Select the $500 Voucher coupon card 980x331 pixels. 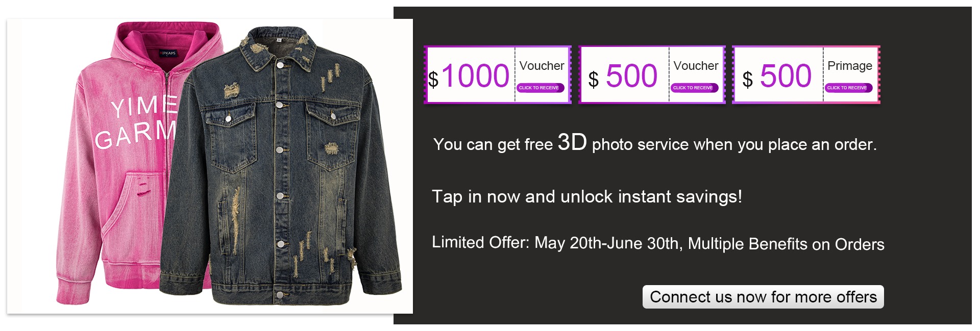pyautogui.click(x=652, y=75)
